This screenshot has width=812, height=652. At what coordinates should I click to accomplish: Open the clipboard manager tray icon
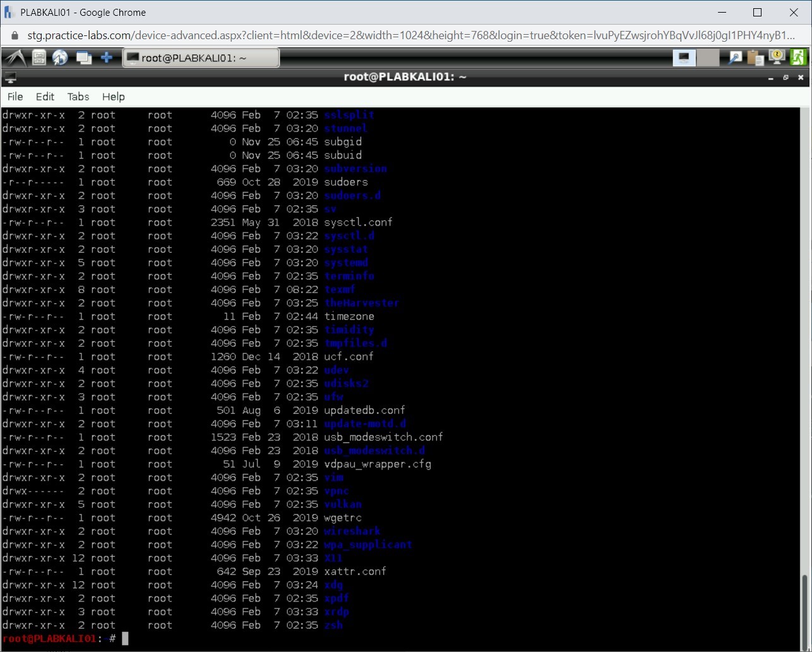755,58
